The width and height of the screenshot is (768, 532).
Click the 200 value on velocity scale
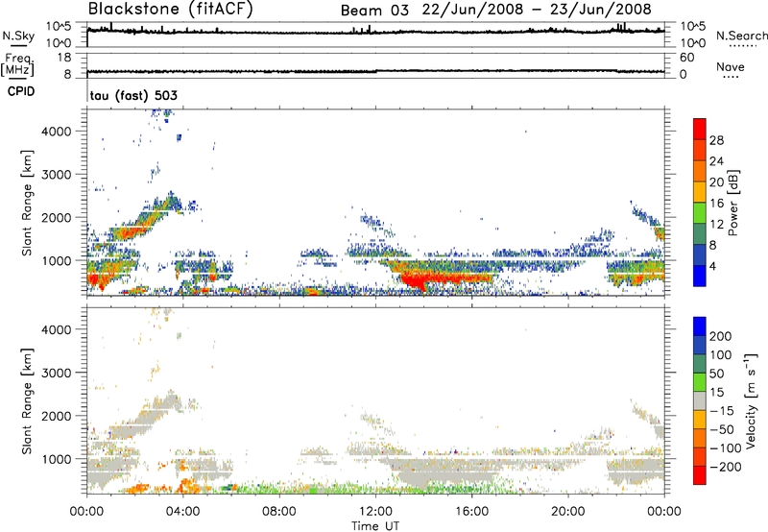point(721,336)
